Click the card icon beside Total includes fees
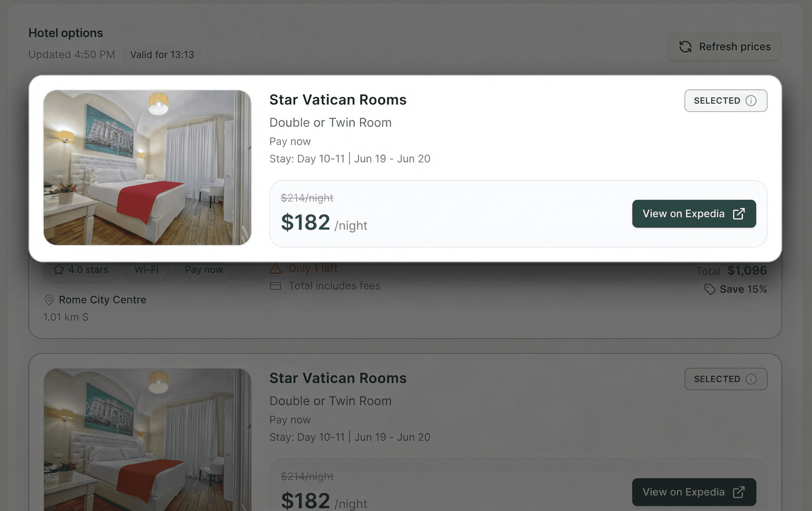812x511 pixels. click(275, 286)
